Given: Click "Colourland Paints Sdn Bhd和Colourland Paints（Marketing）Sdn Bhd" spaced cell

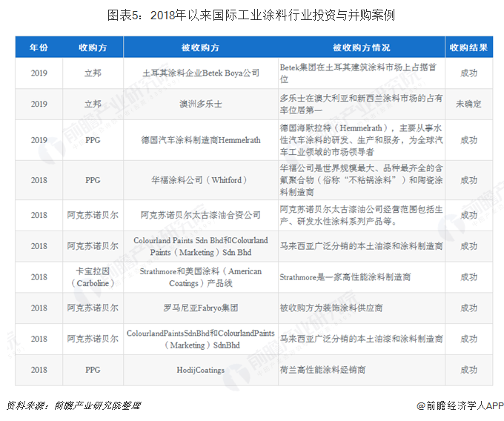Looking at the screenshot, I should [x=201, y=246].
